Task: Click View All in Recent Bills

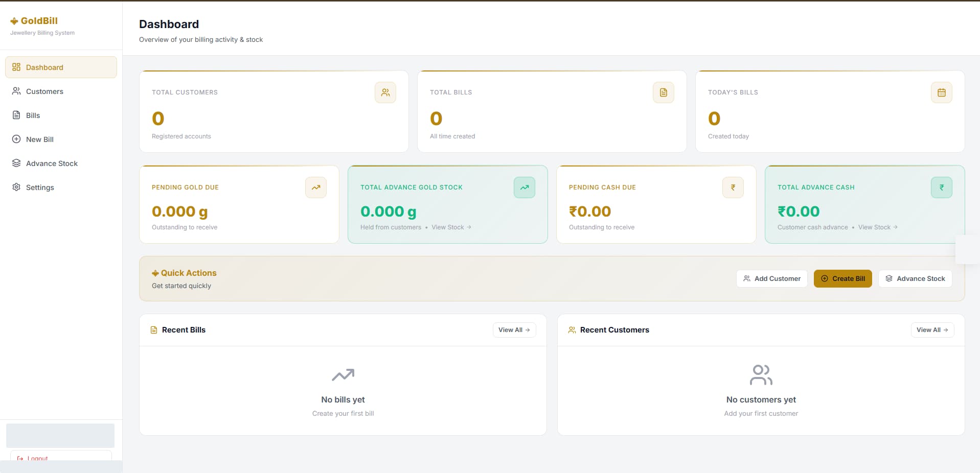Action: [x=514, y=330]
